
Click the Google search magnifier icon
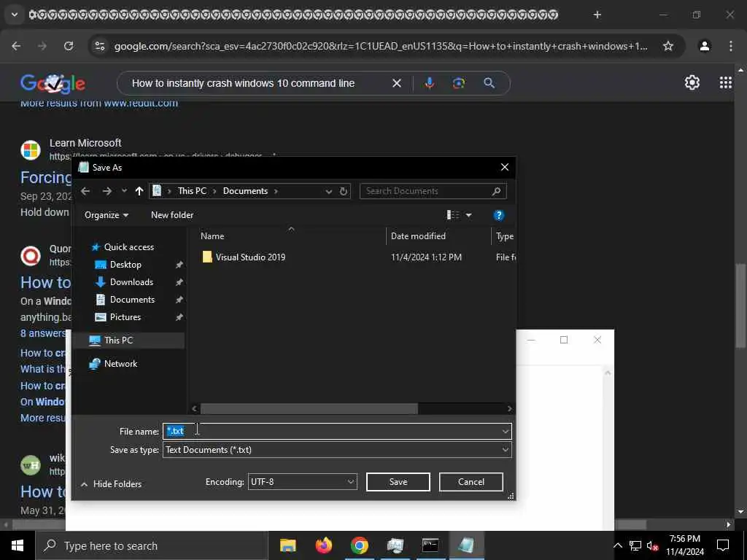(489, 83)
